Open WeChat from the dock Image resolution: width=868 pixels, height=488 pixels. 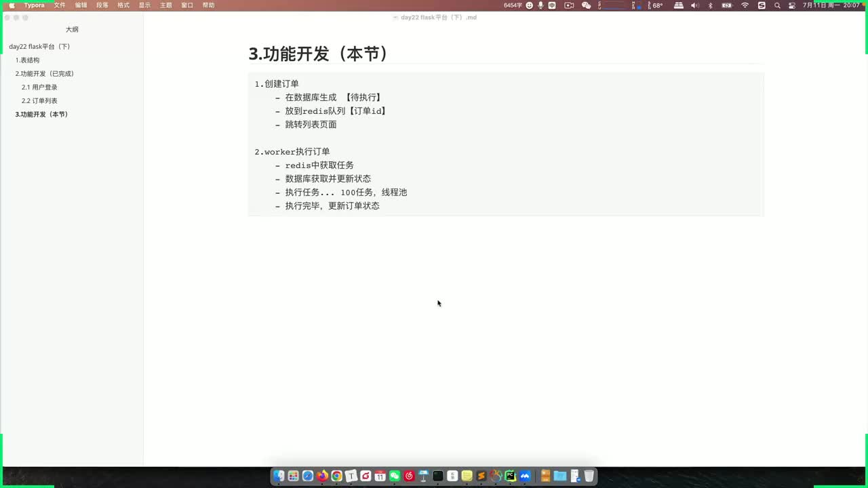tap(395, 476)
